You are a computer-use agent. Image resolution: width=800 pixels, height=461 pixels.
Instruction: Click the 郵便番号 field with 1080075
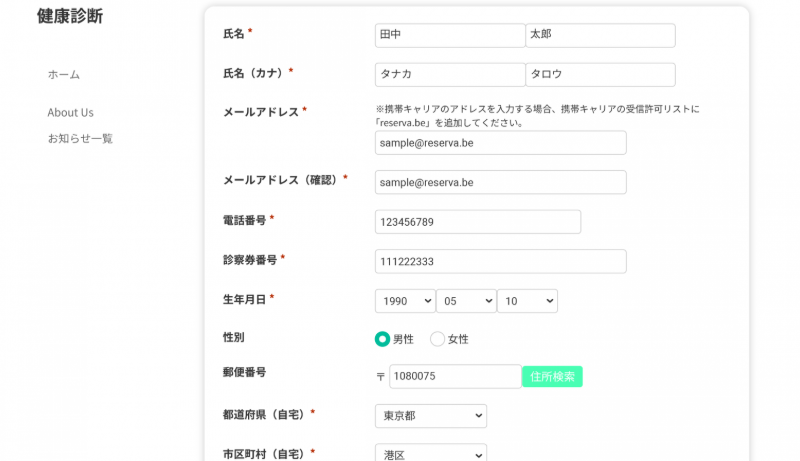(x=455, y=377)
